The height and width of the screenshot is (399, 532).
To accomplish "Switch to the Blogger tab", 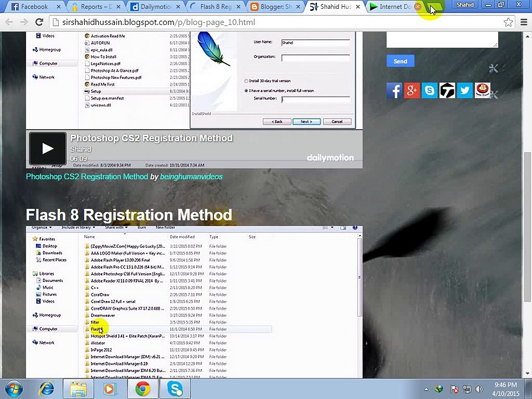I will pyautogui.click(x=275, y=7).
